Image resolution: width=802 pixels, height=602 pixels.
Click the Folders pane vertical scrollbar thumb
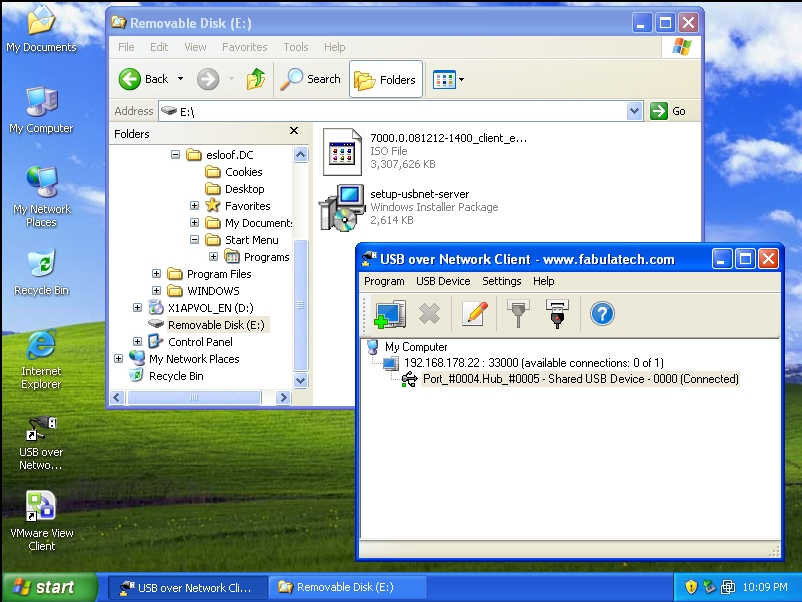tap(301, 305)
